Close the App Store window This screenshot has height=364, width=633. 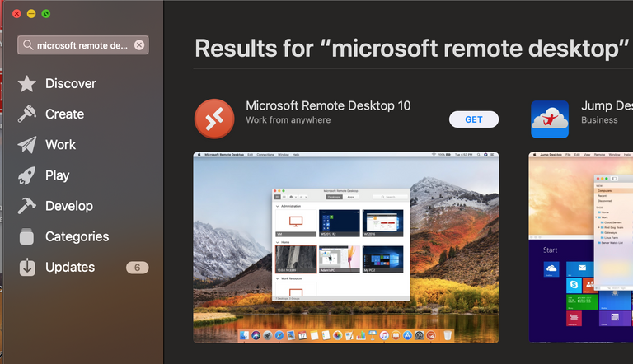click(16, 14)
